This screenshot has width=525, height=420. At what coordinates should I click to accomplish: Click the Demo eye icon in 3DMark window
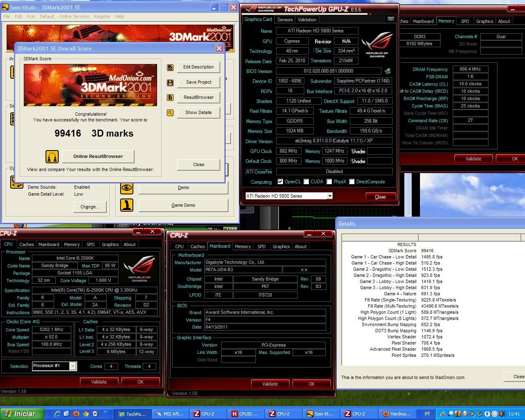coord(127,188)
